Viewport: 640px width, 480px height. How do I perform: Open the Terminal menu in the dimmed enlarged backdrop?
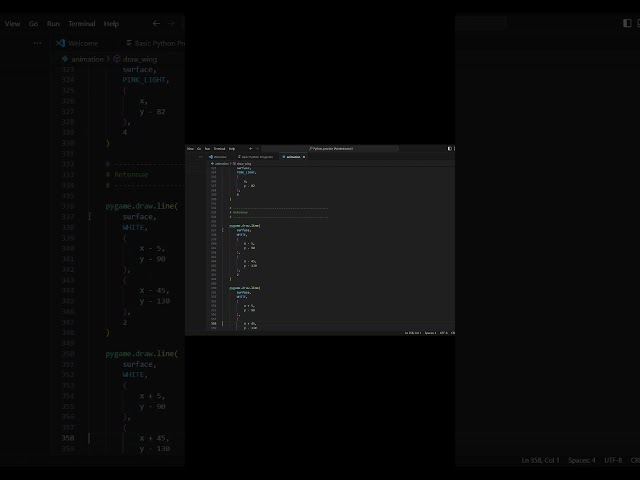point(82,24)
